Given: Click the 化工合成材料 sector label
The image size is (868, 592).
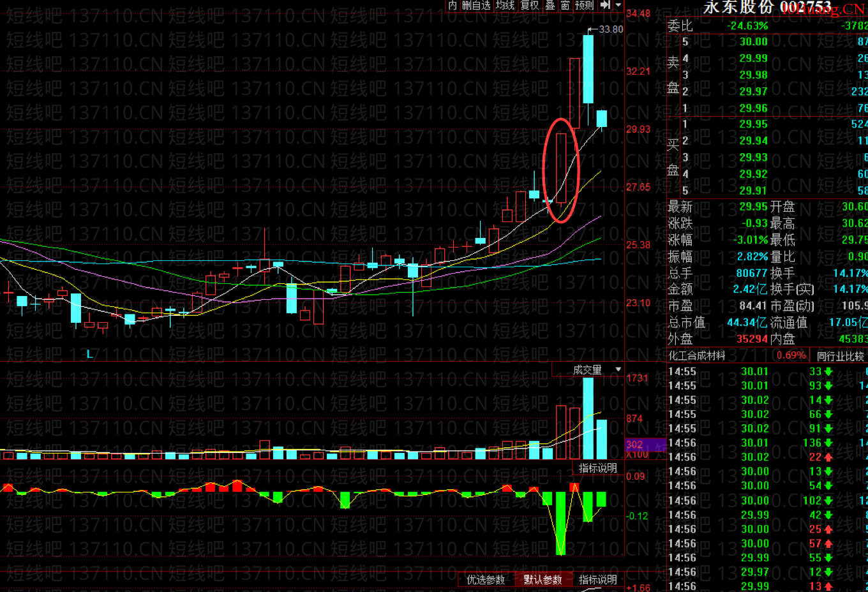Looking at the screenshot, I should tap(697, 356).
